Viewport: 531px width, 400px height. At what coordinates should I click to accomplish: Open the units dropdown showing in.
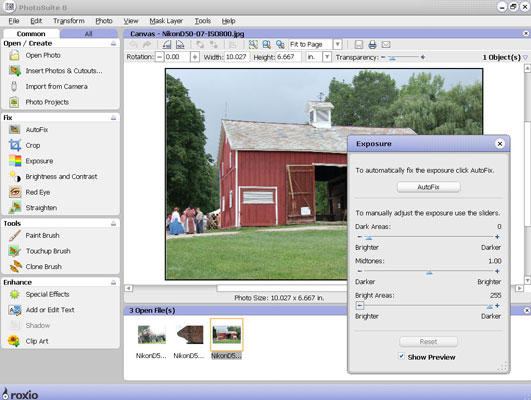(x=327, y=57)
